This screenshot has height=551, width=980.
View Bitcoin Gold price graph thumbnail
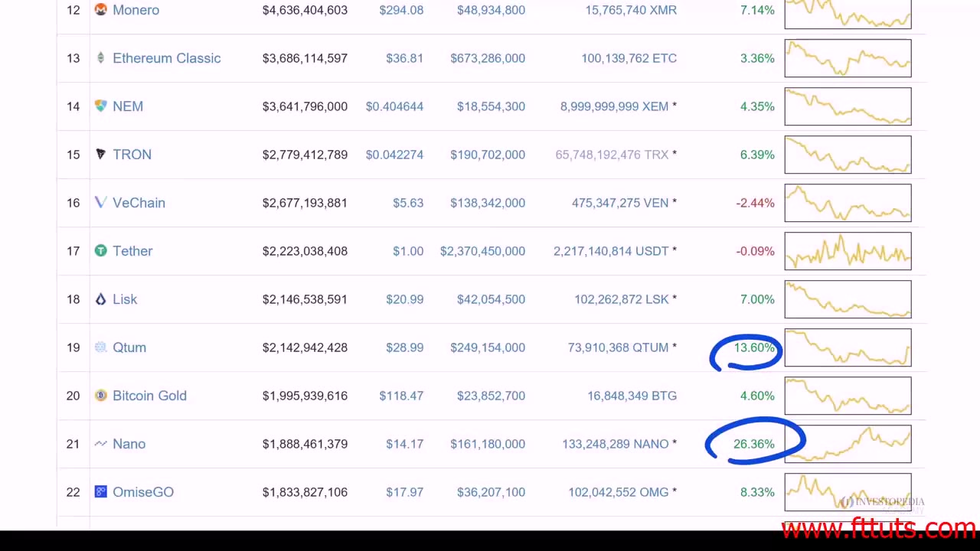pos(848,396)
